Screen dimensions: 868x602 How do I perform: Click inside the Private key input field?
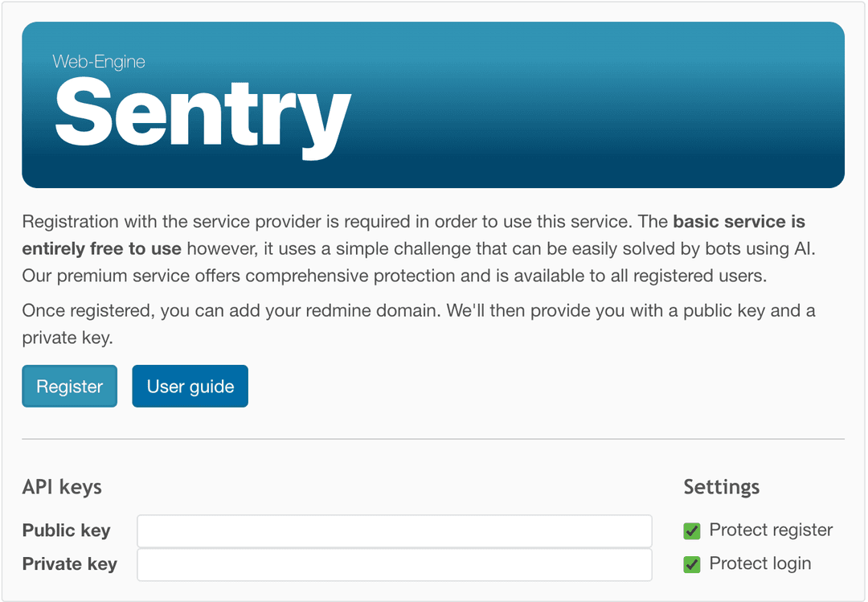(394, 564)
